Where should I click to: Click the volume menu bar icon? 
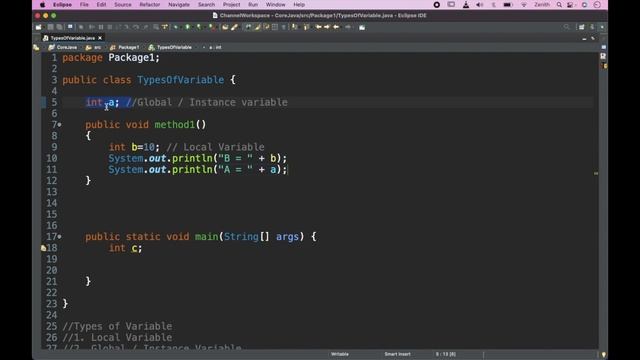(x=480, y=4)
